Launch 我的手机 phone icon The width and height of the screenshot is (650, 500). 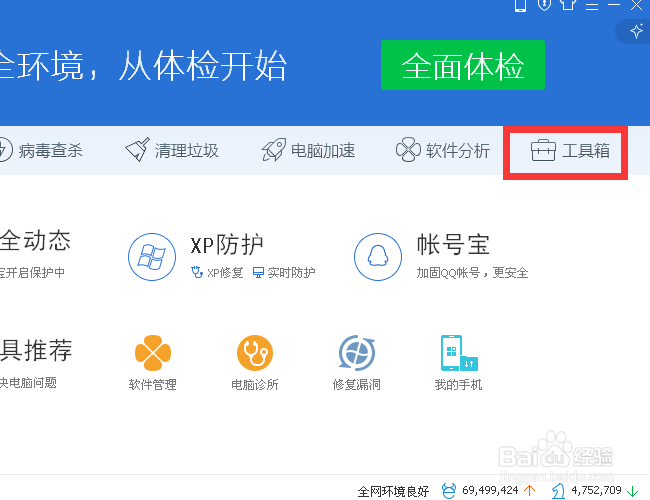pyautogui.click(x=459, y=353)
